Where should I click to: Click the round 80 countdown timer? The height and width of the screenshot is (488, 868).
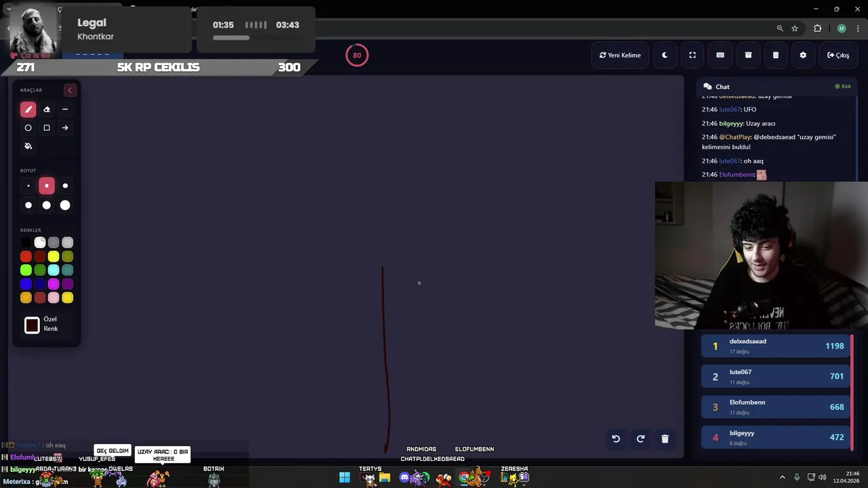tap(357, 56)
